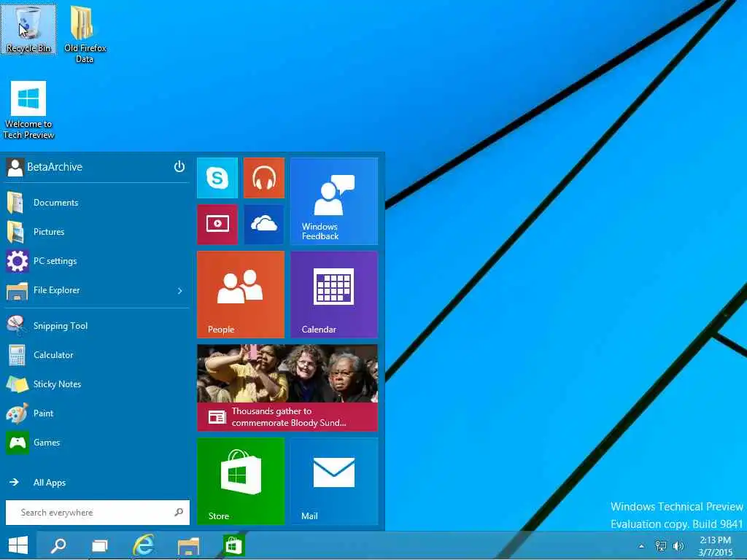Image resolution: width=747 pixels, height=560 pixels.
Task: Open the clock showing 2:13 PM
Action: [715, 546]
